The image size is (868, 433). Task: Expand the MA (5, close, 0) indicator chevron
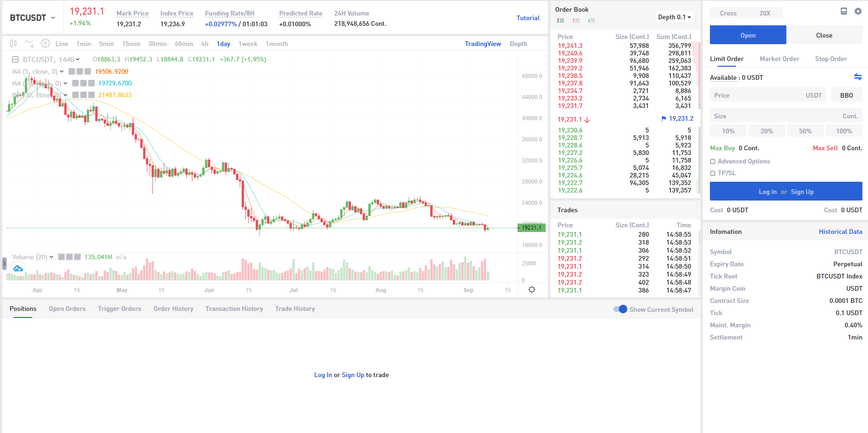click(x=61, y=72)
